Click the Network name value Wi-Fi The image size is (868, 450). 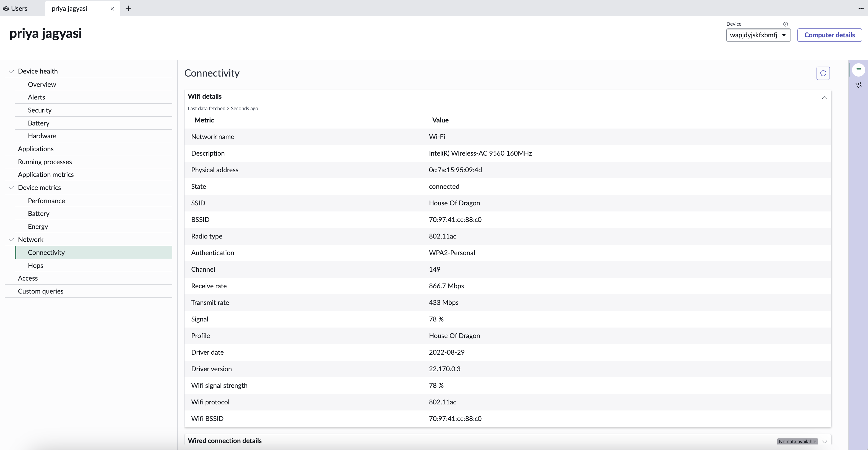click(437, 137)
